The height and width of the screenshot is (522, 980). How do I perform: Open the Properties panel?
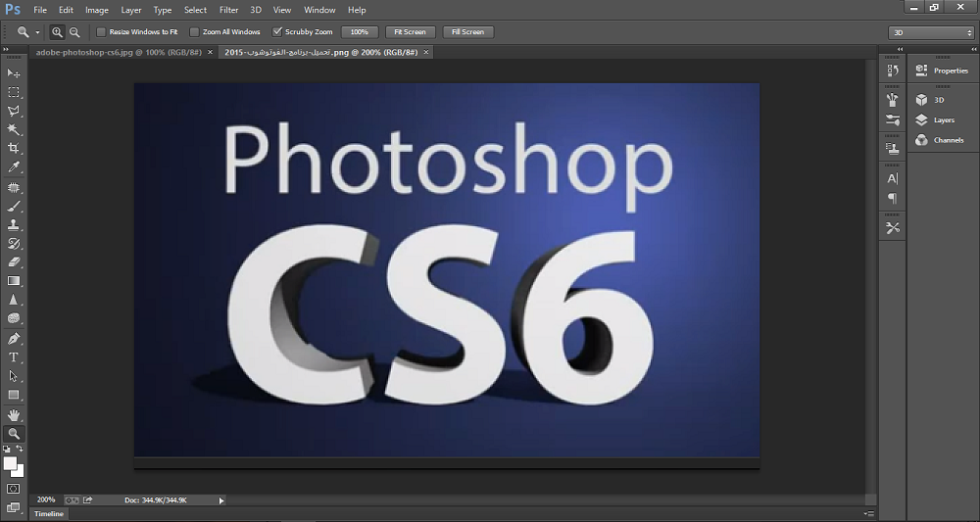click(943, 71)
